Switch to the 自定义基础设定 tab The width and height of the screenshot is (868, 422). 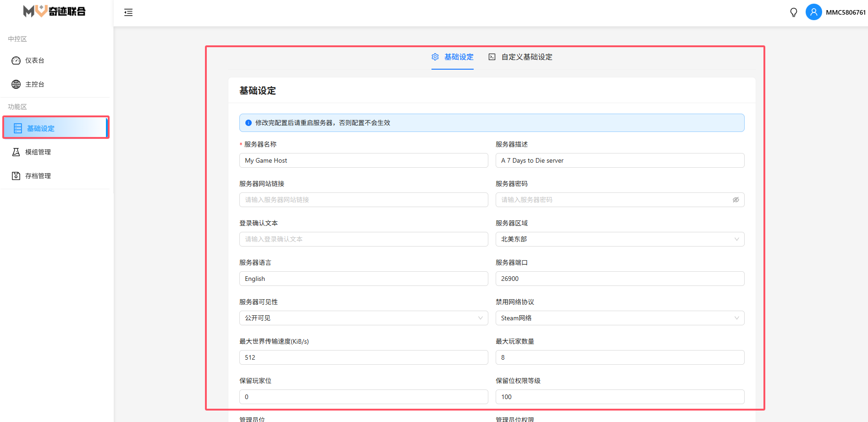pos(520,57)
